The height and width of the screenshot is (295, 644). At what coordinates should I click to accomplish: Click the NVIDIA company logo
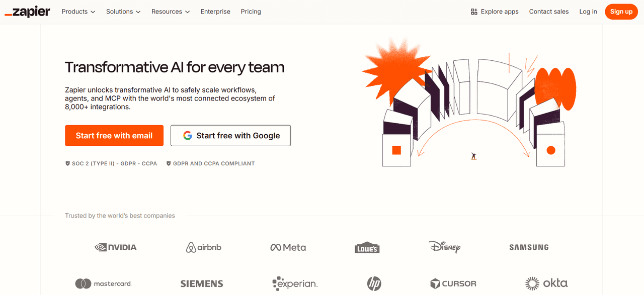click(115, 247)
